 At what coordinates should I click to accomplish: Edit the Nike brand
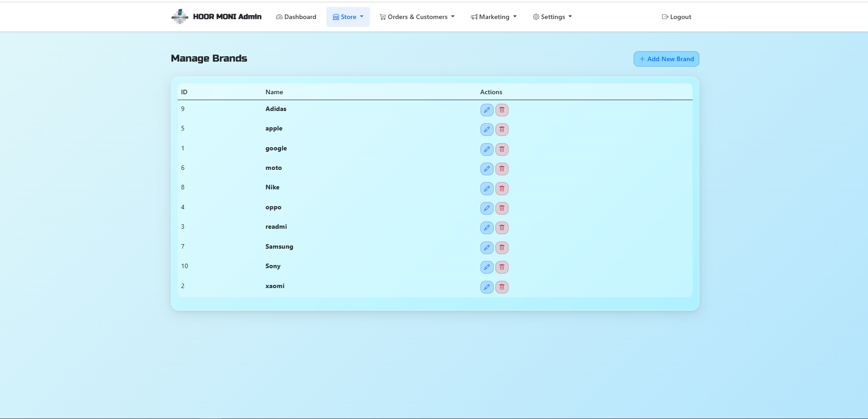pos(487,188)
